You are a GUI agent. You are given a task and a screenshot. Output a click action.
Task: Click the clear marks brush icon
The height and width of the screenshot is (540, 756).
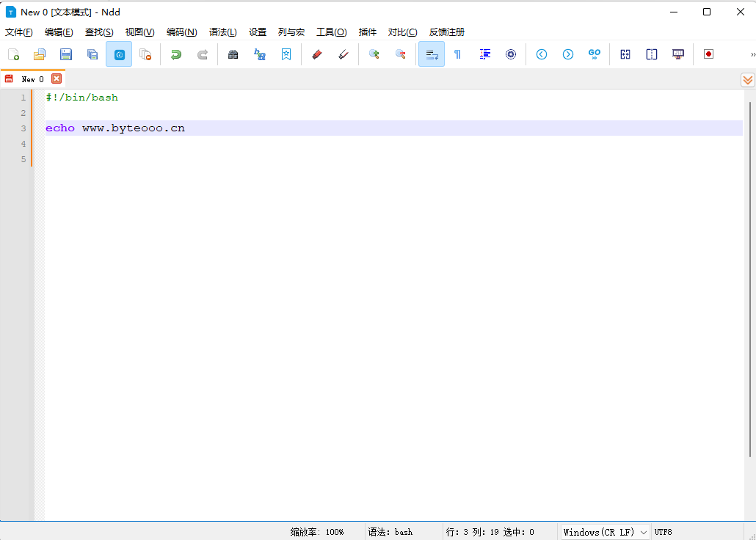pyautogui.click(x=344, y=54)
